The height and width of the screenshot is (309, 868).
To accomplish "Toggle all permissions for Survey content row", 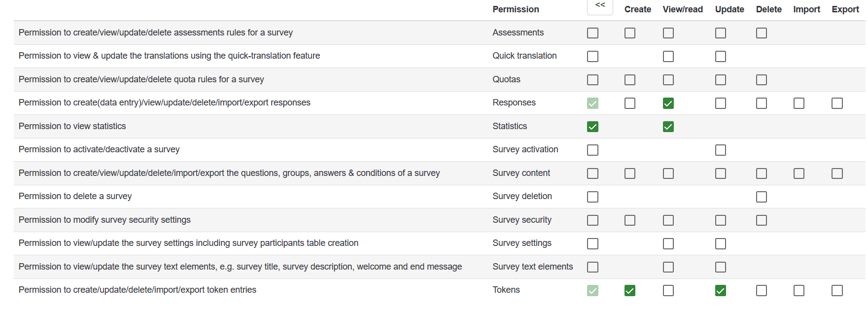I will coord(593,173).
